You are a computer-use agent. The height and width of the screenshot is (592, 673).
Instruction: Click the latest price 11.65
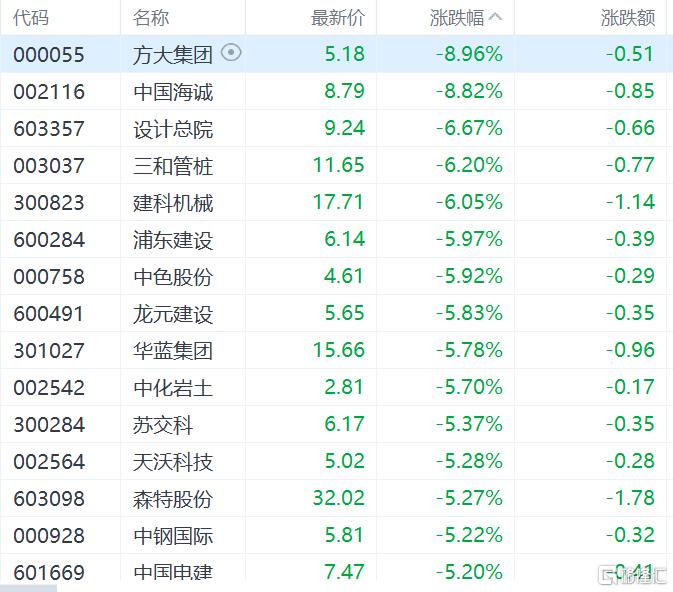coord(339,165)
